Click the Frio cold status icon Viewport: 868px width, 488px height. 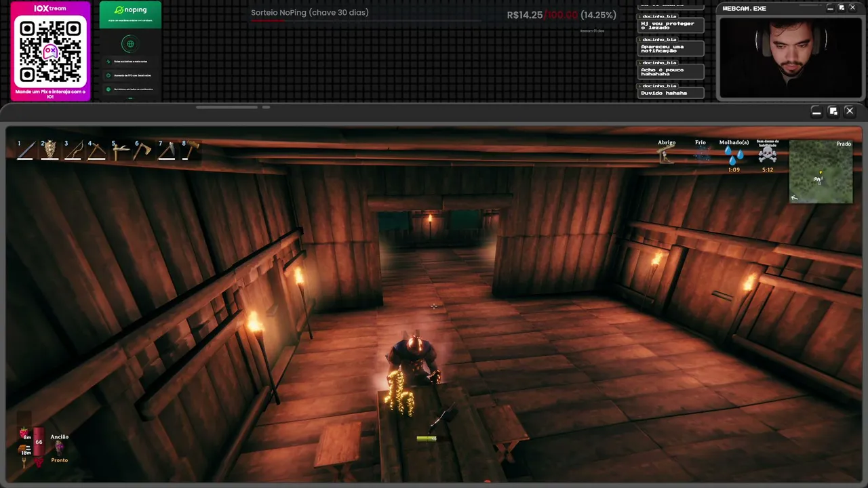701,156
